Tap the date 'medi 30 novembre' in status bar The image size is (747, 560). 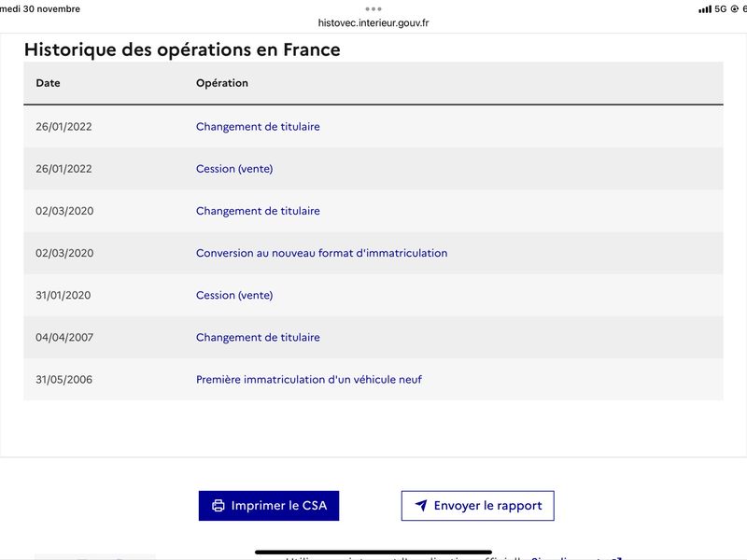pos(40,9)
